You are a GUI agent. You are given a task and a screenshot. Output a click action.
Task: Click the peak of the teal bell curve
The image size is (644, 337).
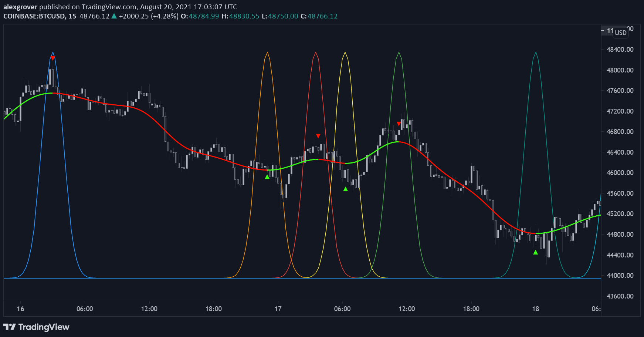(x=536, y=53)
